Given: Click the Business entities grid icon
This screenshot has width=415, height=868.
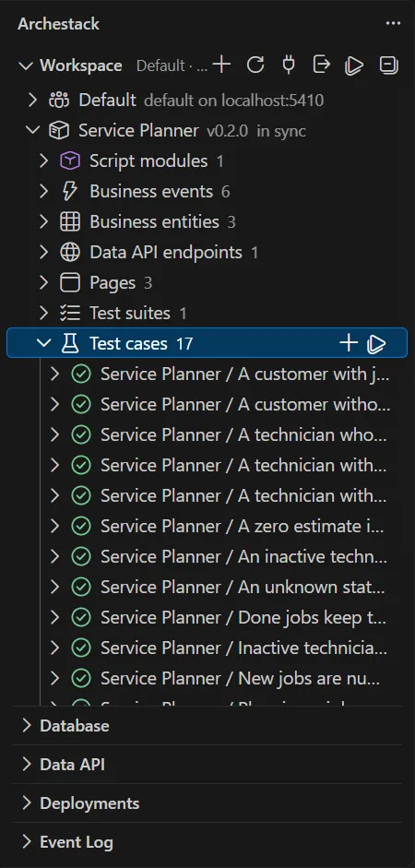Looking at the screenshot, I should (70, 222).
